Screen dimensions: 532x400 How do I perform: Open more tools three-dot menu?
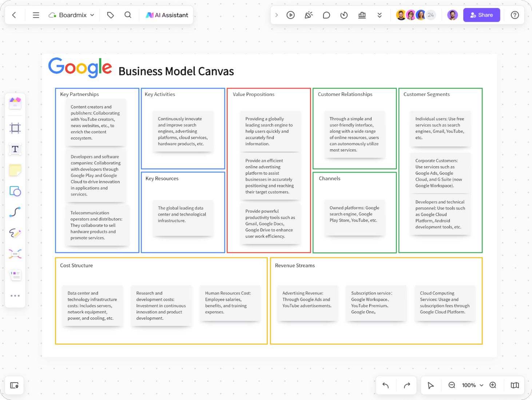point(15,296)
